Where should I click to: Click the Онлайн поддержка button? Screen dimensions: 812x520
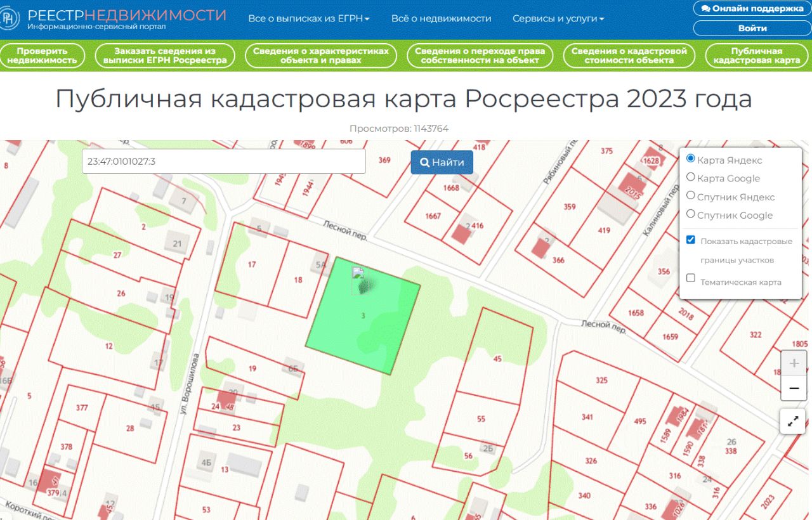point(752,9)
